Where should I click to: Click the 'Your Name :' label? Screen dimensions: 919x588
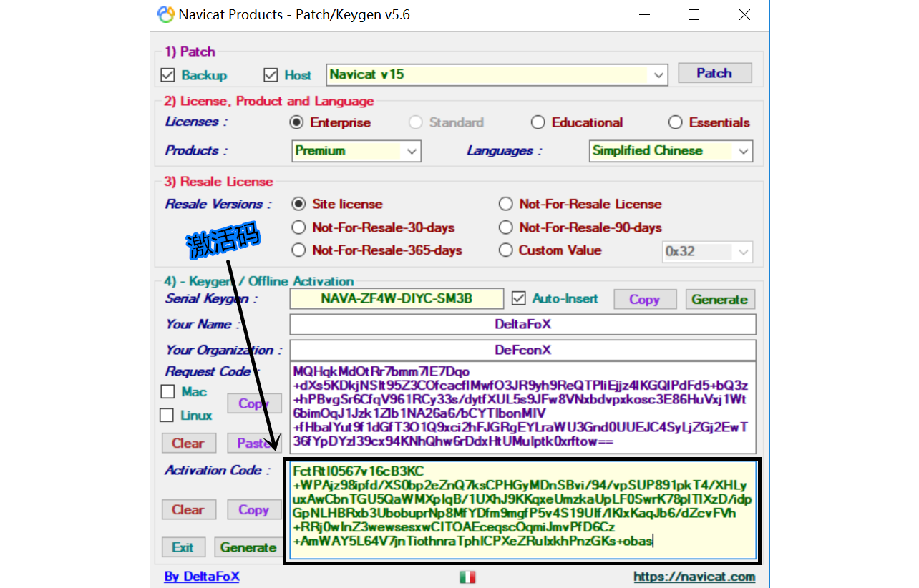click(x=203, y=324)
